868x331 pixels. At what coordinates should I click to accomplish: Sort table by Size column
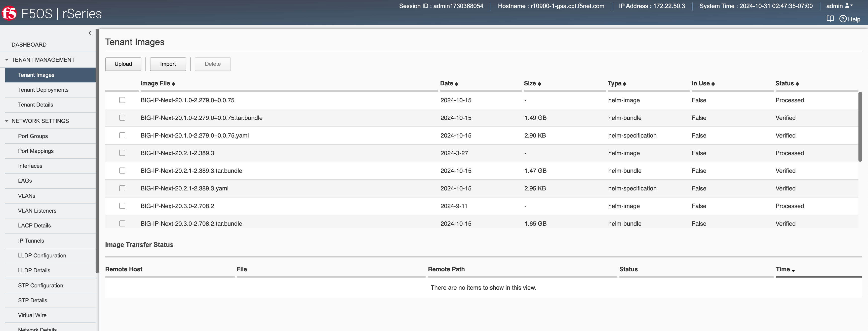(532, 83)
